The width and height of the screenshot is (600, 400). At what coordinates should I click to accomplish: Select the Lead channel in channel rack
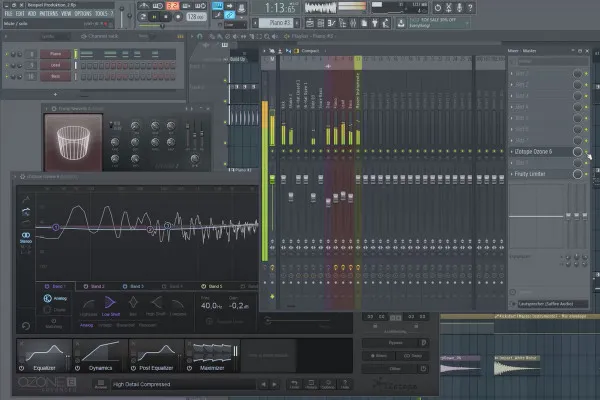[55, 65]
